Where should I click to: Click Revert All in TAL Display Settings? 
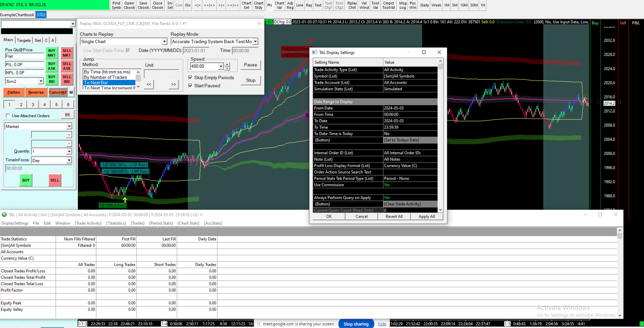(394, 217)
